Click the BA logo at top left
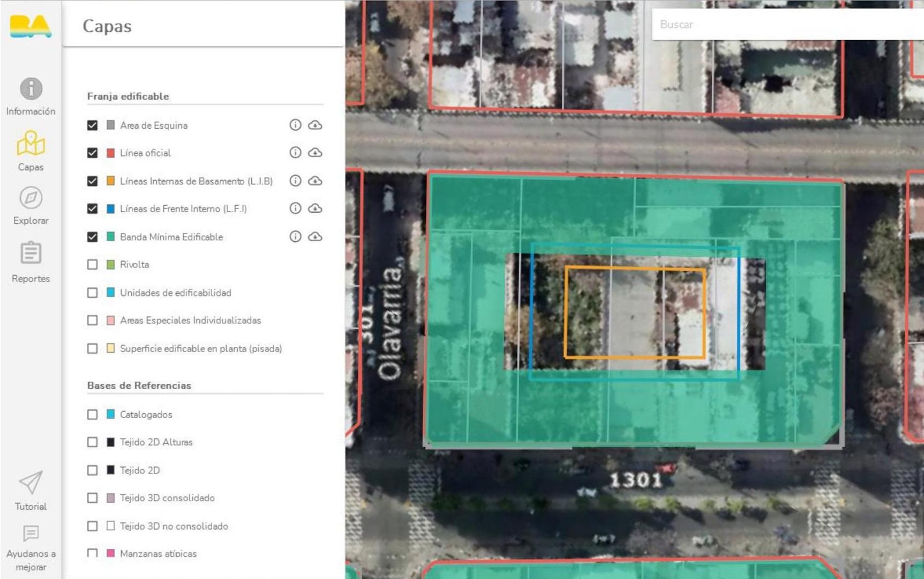 pyautogui.click(x=31, y=26)
